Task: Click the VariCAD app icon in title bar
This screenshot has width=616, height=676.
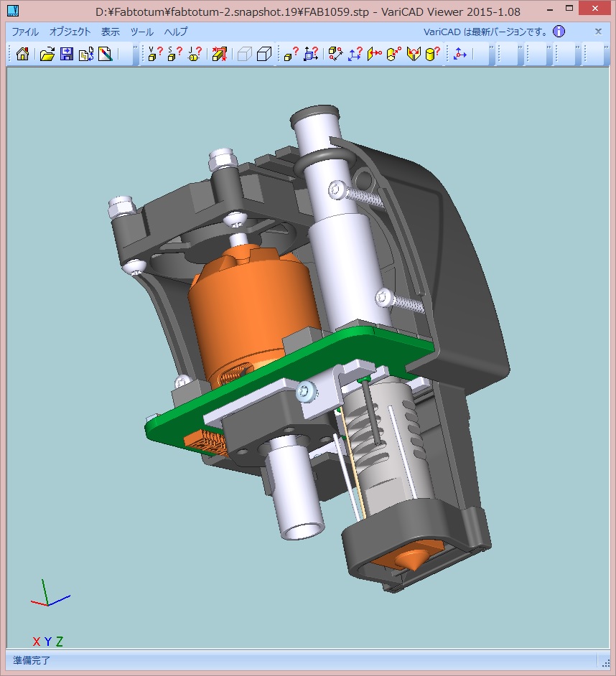Action: tap(14, 11)
